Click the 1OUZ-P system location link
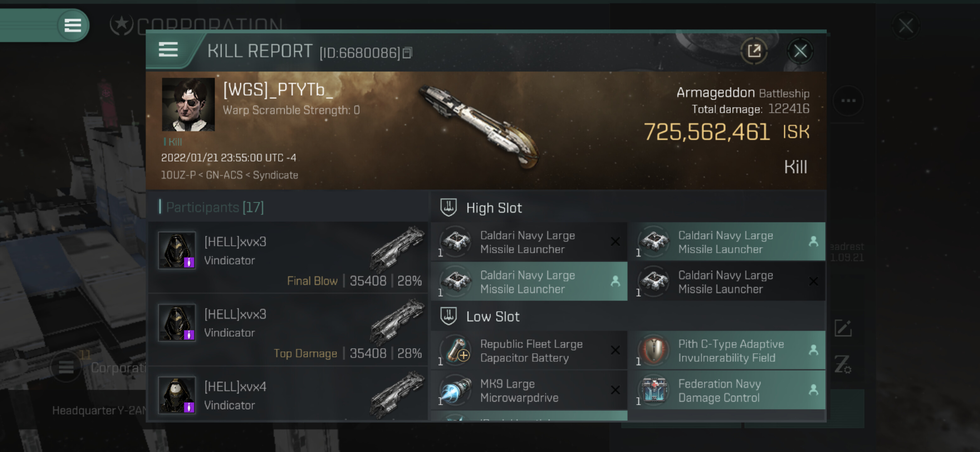 [178, 175]
